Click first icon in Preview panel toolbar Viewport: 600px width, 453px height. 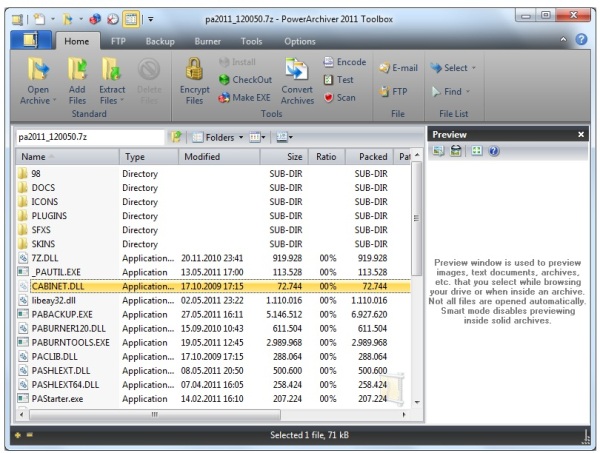click(438, 151)
